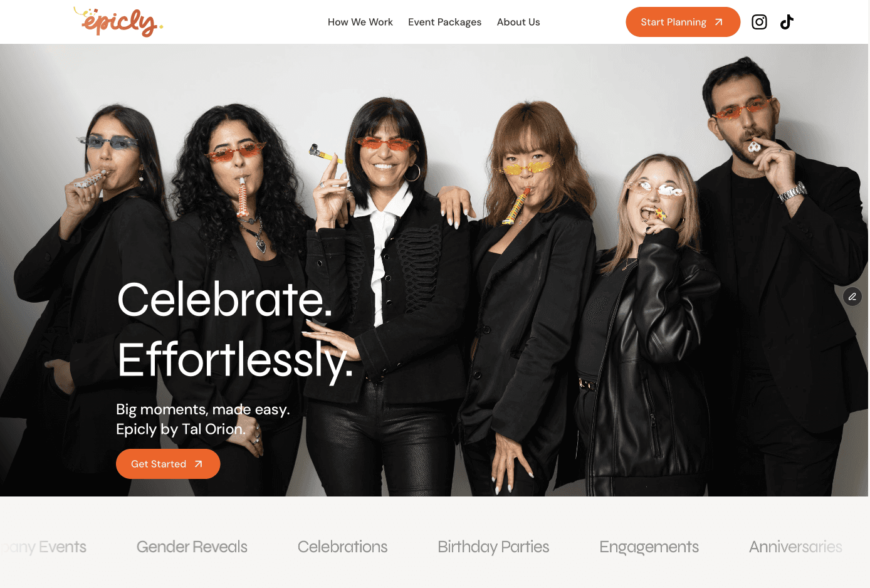This screenshot has height=588, width=870.
Task: Select Engagements in the scrolling strip
Action: tap(649, 547)
